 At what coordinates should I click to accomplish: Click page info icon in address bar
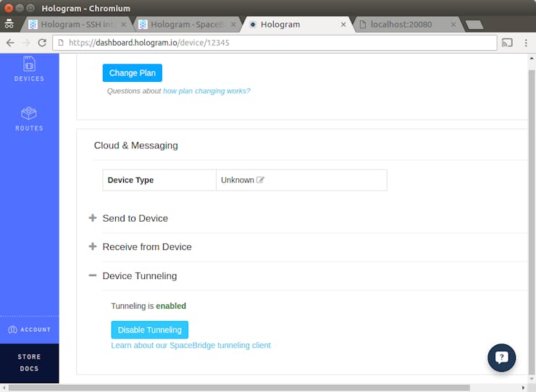point(61,43)
